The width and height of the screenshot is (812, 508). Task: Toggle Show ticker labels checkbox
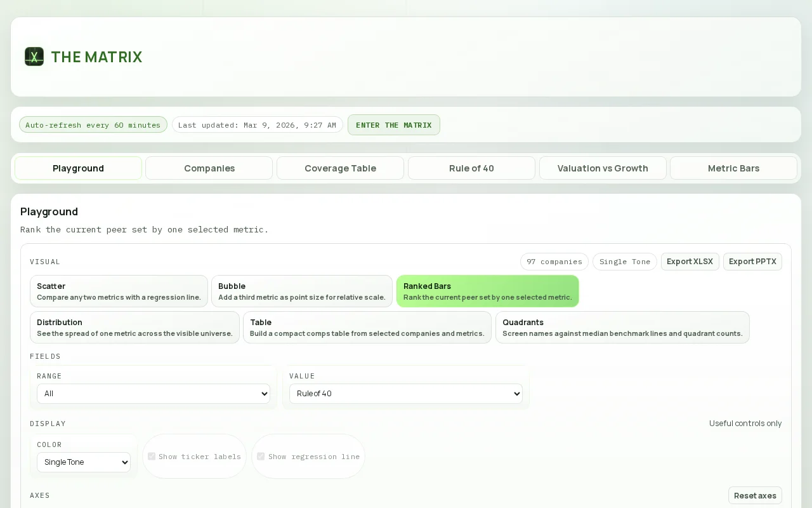[152, 456]
